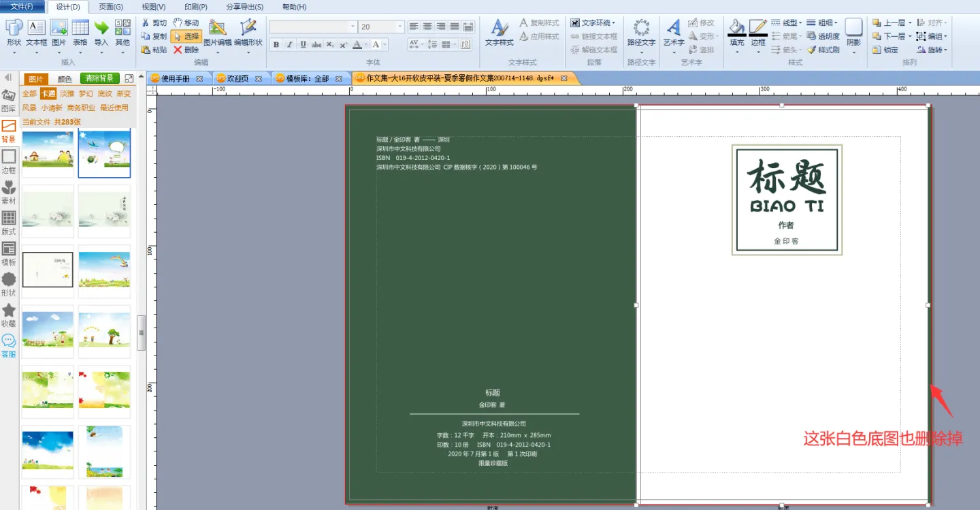Open the font name dropdown

point(353,27)
